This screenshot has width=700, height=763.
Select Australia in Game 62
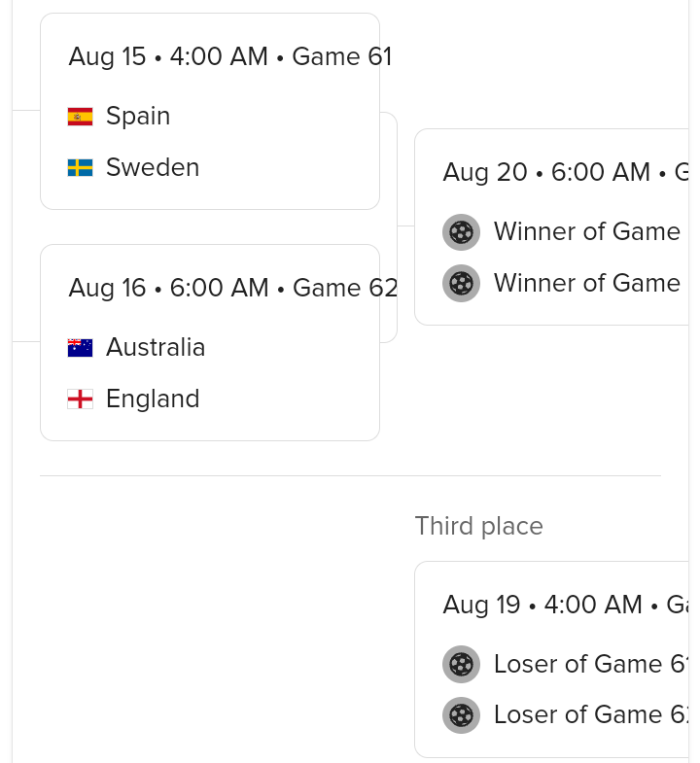[156, 347]
